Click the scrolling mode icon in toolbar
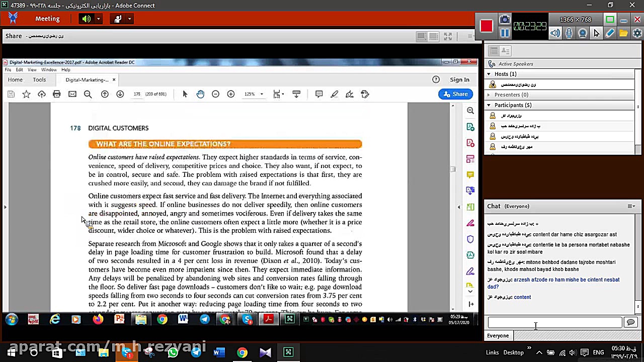The height and width of the screenshot is (362, 644). click(296, 94)
